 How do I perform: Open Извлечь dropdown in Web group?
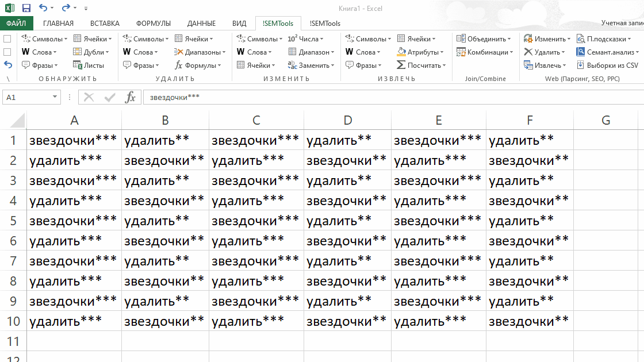pos(545,66)
